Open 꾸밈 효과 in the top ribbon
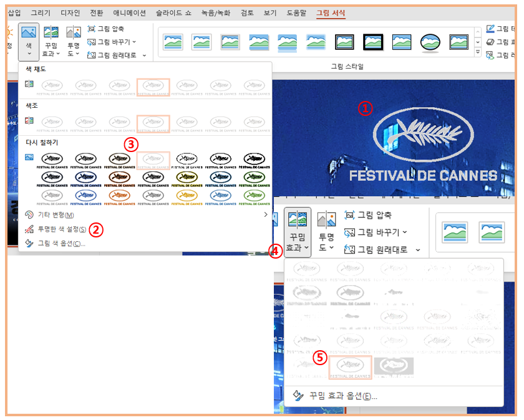The image size is (524, 420). (51, 42)
